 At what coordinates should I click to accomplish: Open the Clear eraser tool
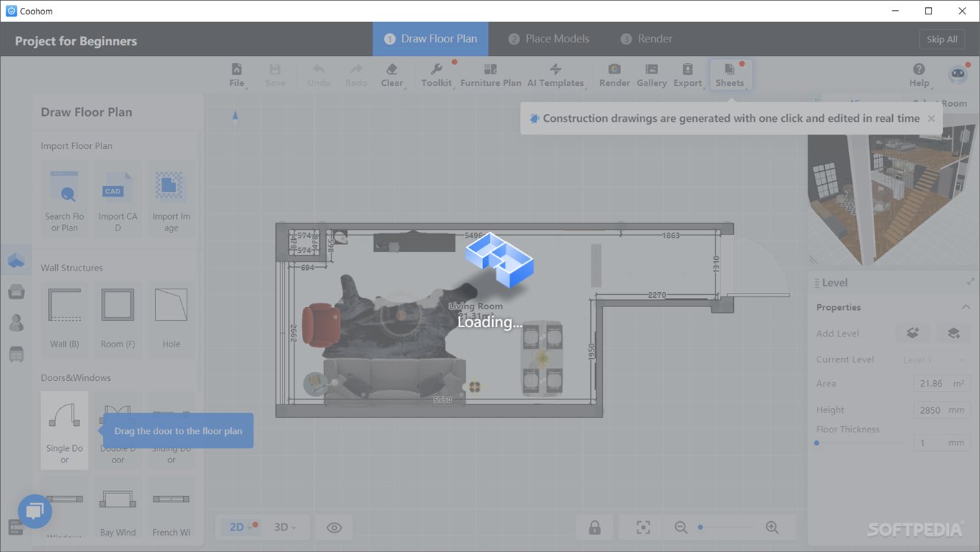(391, 74)
